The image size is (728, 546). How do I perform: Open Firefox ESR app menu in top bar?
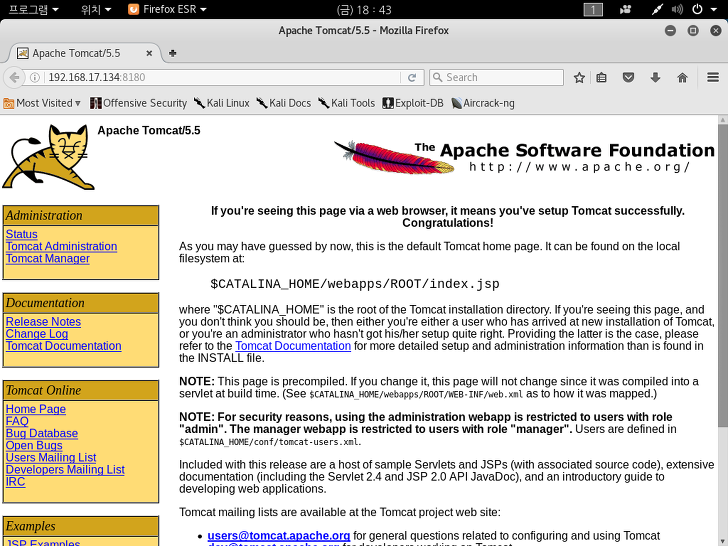pos(167,9)
